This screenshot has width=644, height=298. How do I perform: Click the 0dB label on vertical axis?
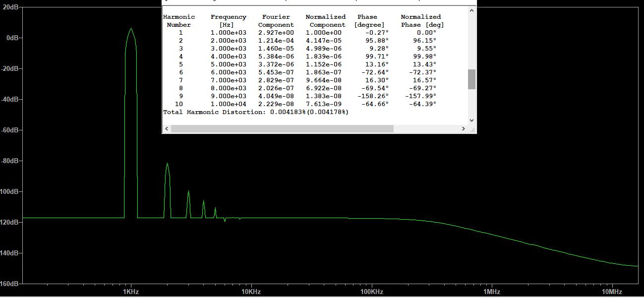tap(12, 38)
